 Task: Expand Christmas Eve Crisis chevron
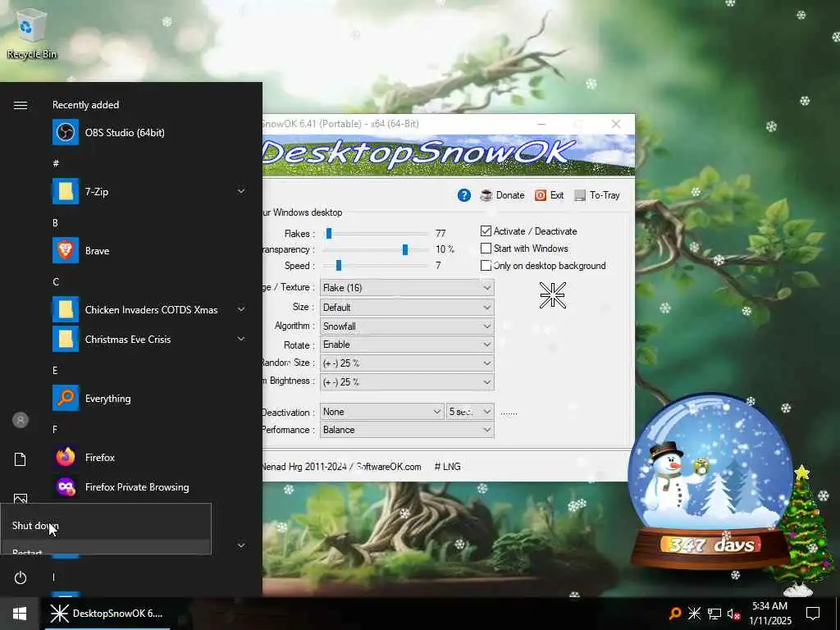(x=241, y=339)
